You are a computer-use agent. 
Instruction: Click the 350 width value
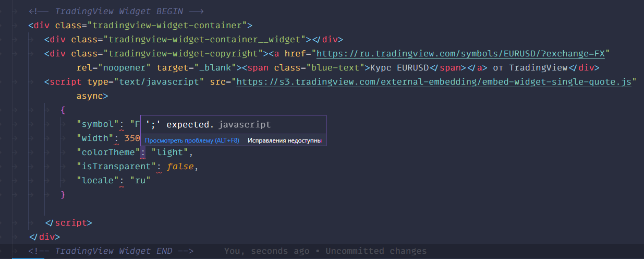pyautogui.click(x=132, y=138)
